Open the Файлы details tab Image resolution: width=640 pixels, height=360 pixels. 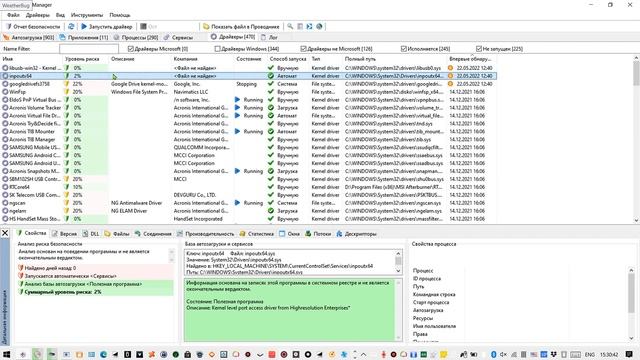coord(117,234)
